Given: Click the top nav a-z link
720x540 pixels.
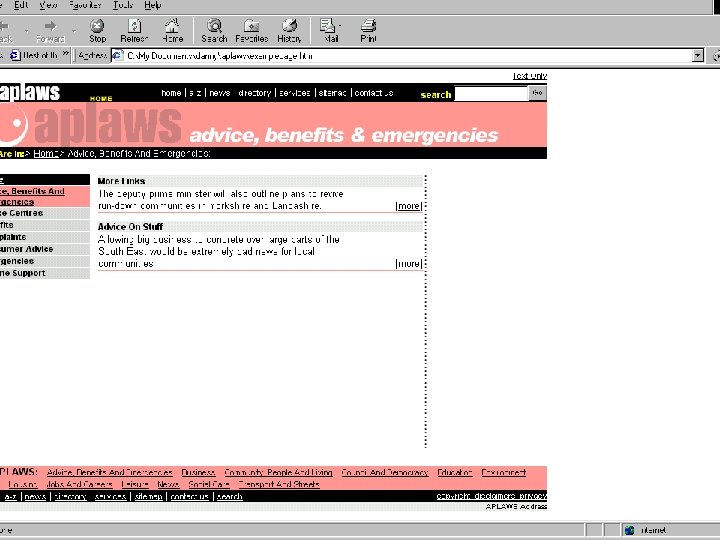Looking at the screenshot, I should (195, 93).
